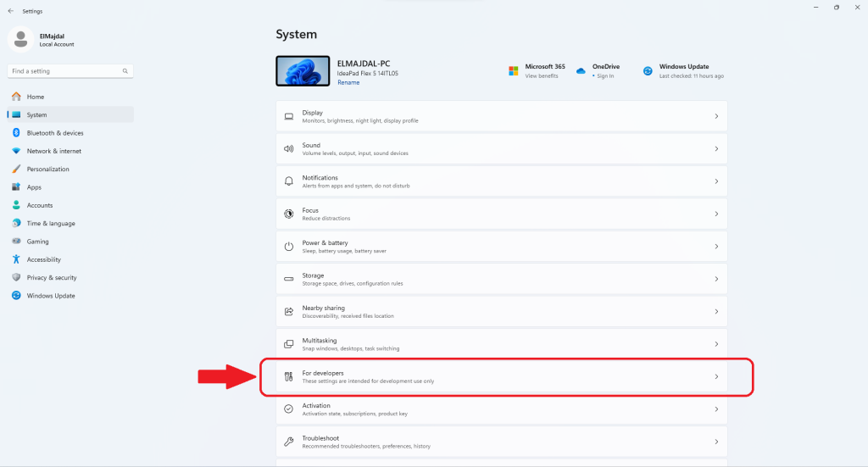The height and width of the screenshot is (467, 868).
Task: Click the back arrow in Settings
Action: point(10,11)
